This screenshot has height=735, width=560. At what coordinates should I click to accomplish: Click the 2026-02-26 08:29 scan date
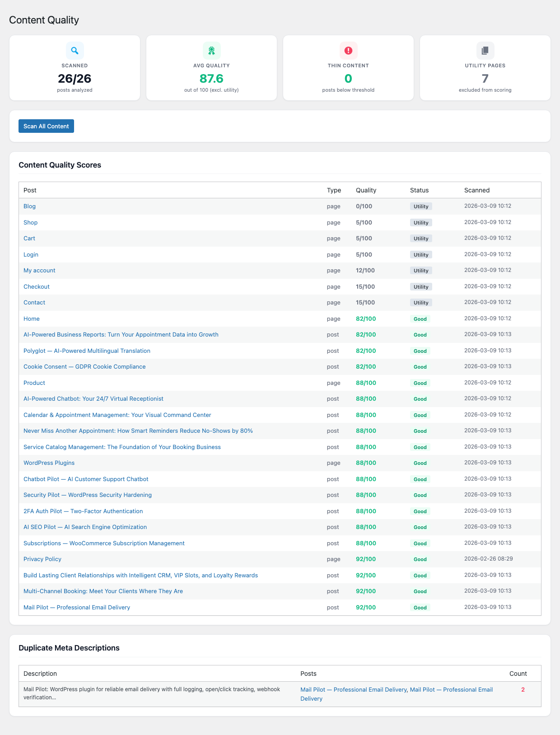489,559
